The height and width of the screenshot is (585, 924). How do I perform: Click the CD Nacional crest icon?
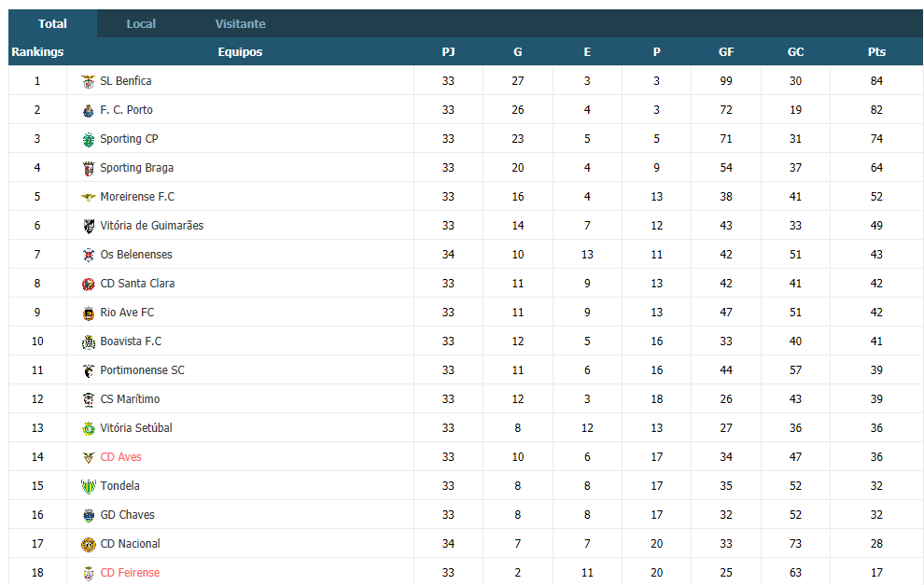point(89,544)
